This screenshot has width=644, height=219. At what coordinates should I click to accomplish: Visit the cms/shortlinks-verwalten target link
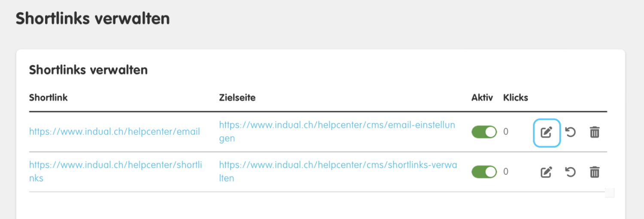(338, 171)
